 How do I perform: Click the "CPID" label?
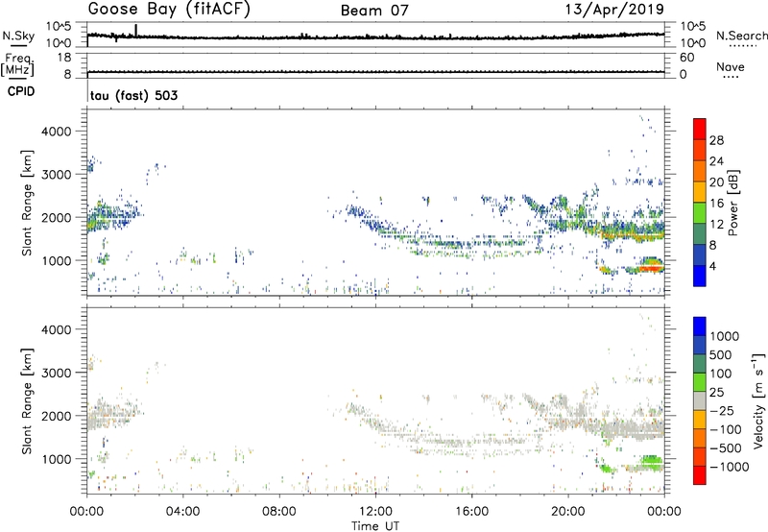pyautogui.click(x=21, y=91)
